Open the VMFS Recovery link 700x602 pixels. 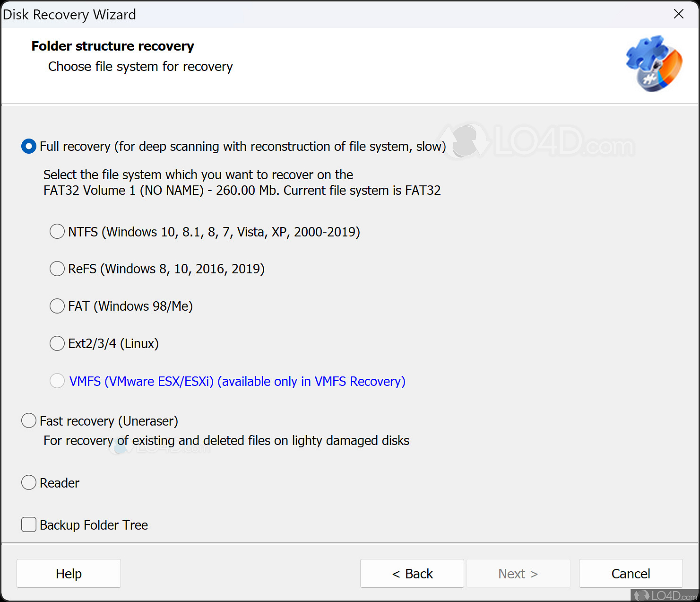(x=236, y=381)
